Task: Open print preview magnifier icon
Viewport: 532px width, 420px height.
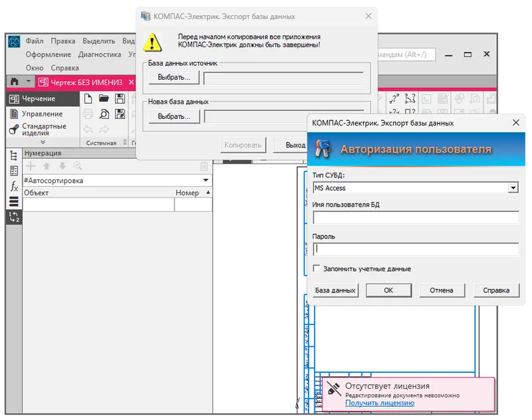Action: pos(104,114)
